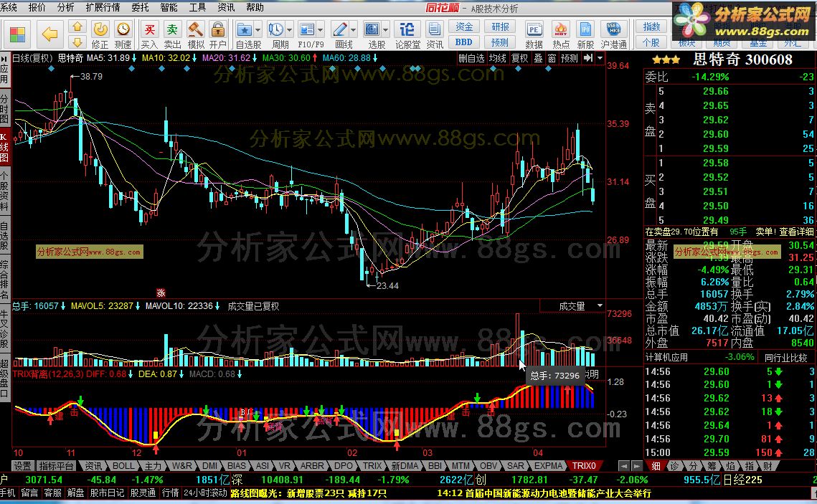Toggle 窗 multi-window option

coord(552,58)
